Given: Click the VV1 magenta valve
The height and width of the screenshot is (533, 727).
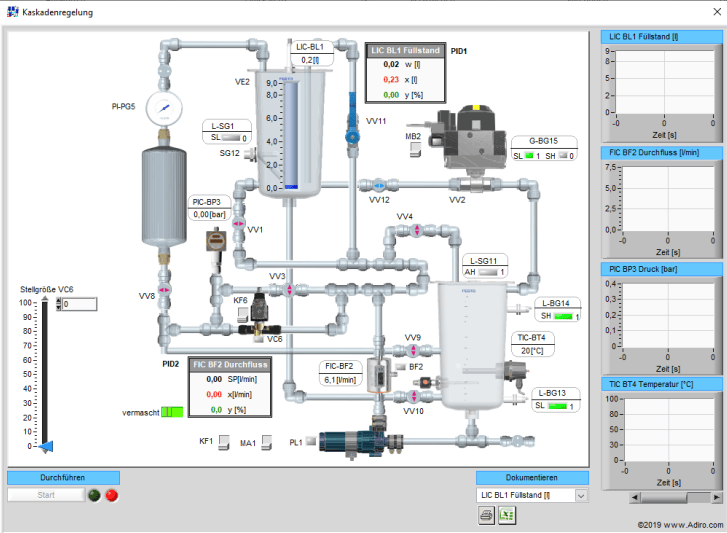Looking at the screenshot, I should tap(238, 223).
